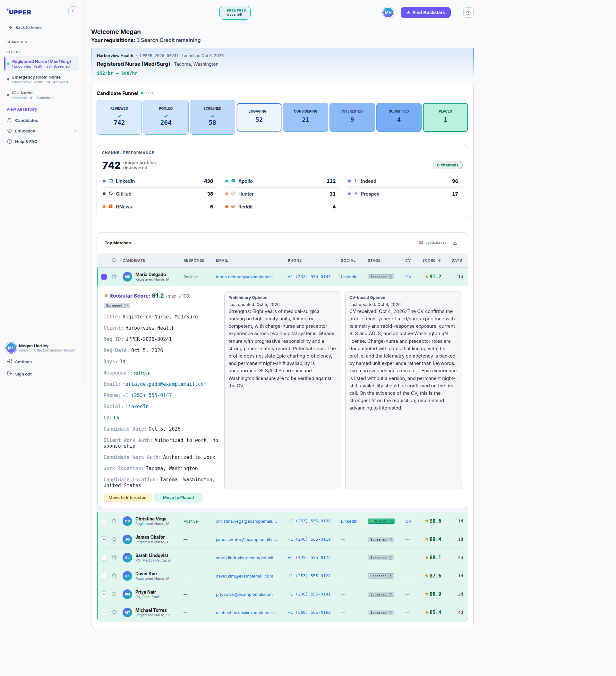Star Christina Vega as favorite
This screenshot has height=676, width=616.
coord(114,521)
